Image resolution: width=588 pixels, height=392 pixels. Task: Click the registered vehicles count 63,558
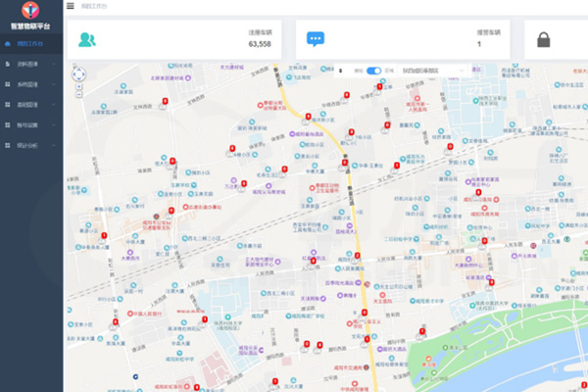[259, 44]
